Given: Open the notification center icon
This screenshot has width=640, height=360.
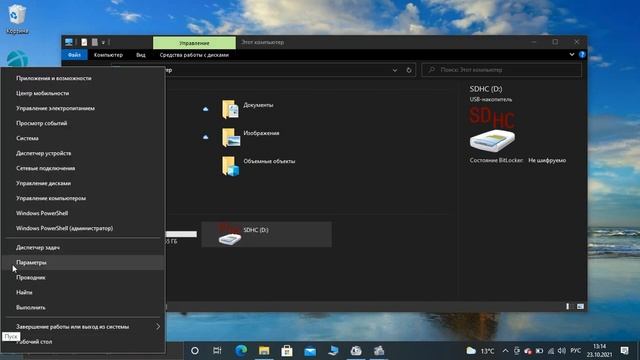Looking at the screenshot, I should click(x=624, y=351).
